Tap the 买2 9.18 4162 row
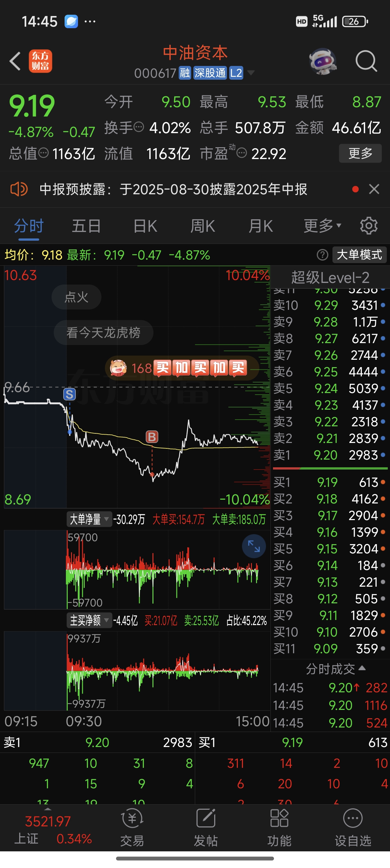The width and height of the screenshot is (390, 868). pyautogui.click(x=330, y=499)
